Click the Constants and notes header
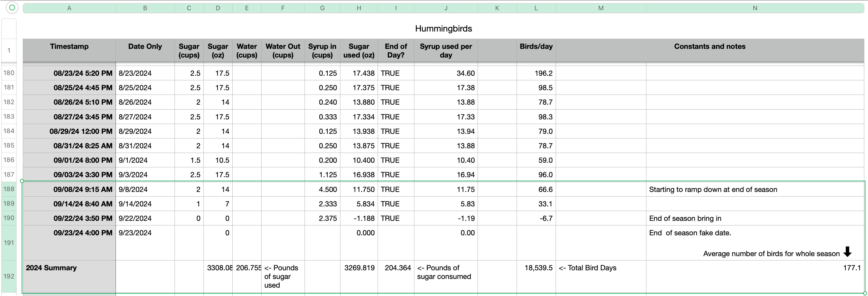This screenshot has width=868, height=296. [x=709, y=47]
